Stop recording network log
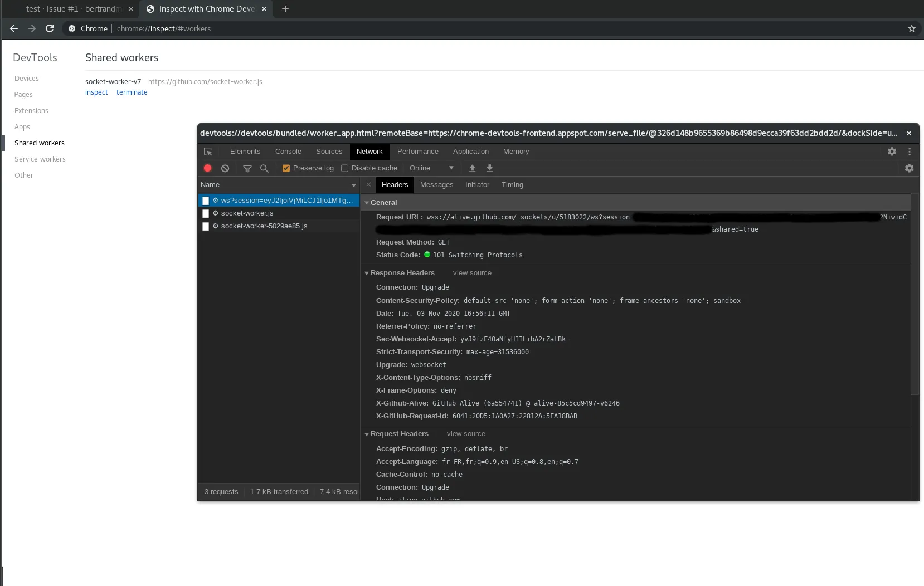The height and width of the screenshot is (586, 924). pyautogui.click(x=208, y=168)
